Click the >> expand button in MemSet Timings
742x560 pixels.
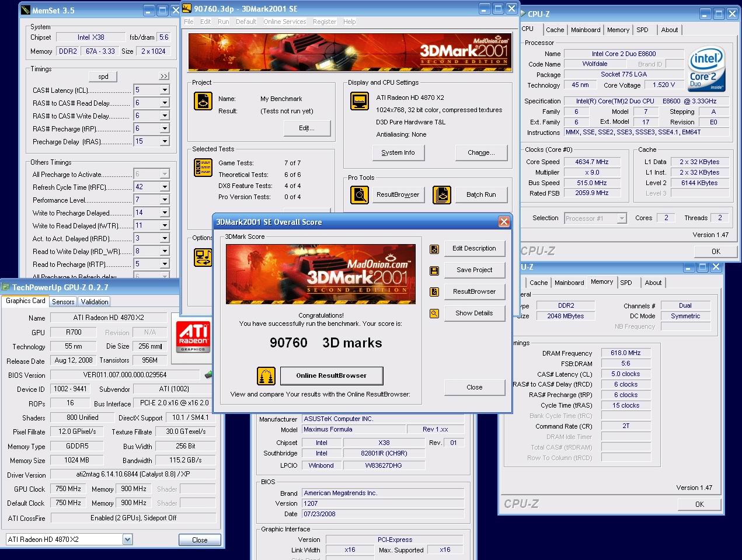[x=164, y=76]
